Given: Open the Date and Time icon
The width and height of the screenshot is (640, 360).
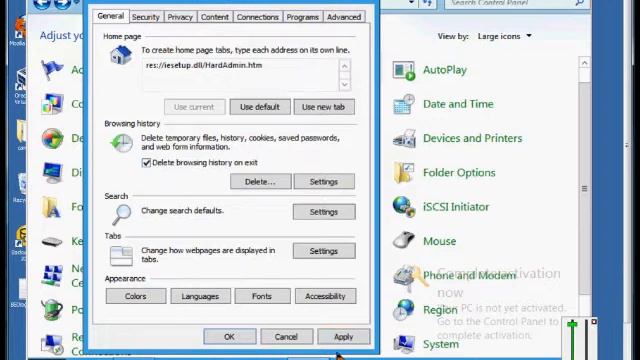Looking at the screenshot, I should (404, 104).
